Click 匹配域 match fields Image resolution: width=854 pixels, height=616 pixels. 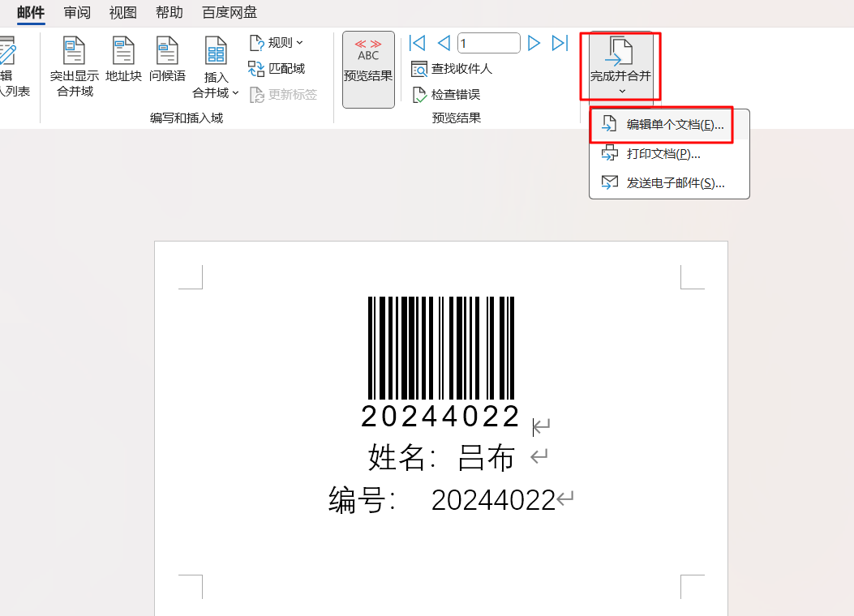277,69
